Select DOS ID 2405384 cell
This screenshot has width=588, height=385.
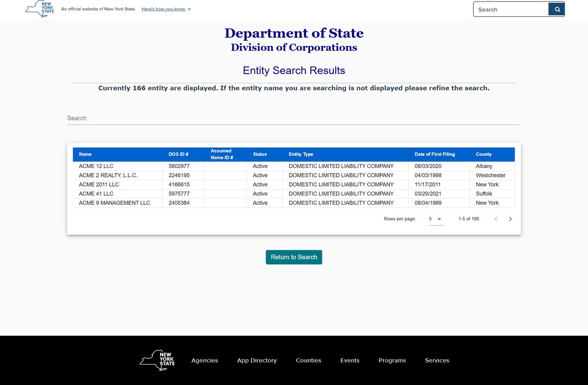point(179,203)
